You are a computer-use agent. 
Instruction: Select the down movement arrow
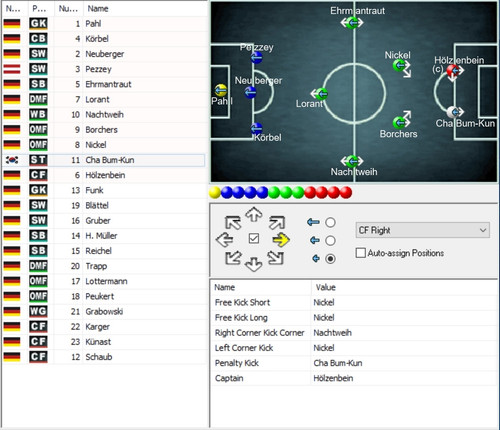(254, 264)
